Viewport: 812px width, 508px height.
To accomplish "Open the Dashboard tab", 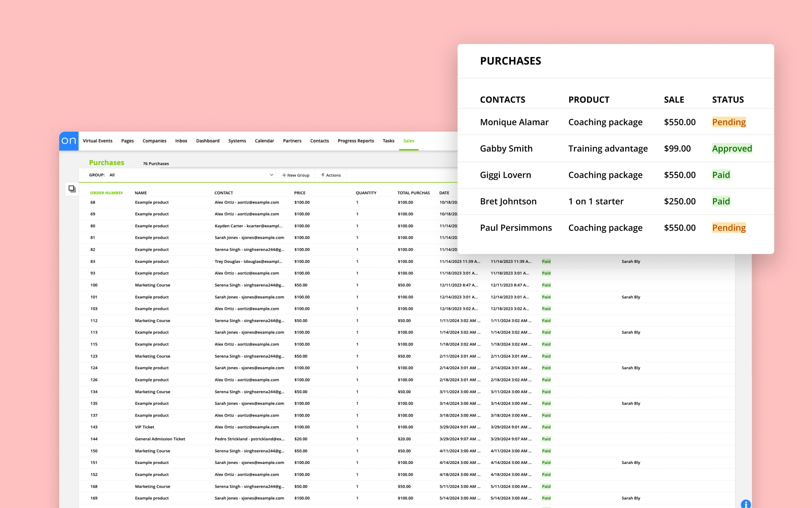I will point(208,141).
